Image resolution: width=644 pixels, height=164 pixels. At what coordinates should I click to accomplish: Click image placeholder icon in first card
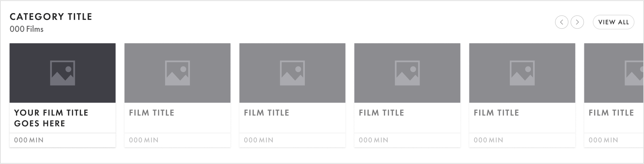tap(62, 73)
